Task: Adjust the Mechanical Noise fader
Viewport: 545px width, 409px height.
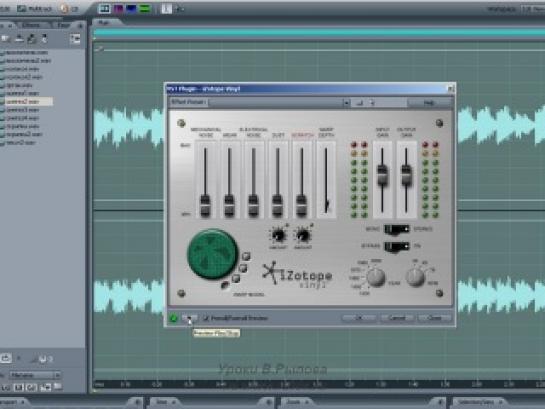Action: tap(205, 206)
